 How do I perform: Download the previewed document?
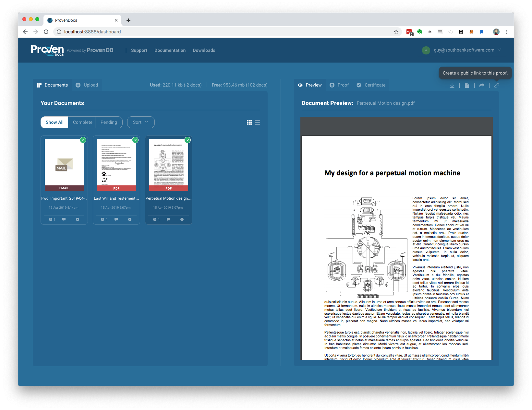[x=452, y=85]
